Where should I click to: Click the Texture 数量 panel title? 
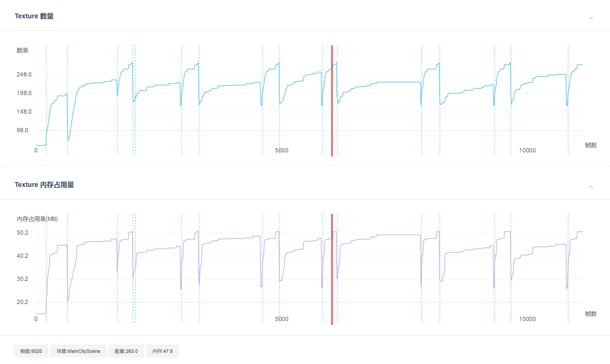34,16
